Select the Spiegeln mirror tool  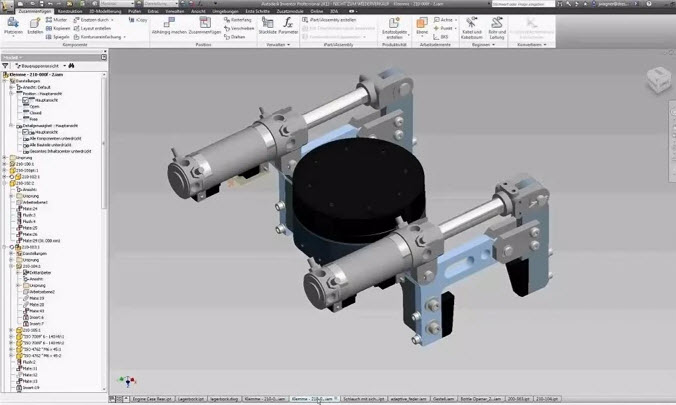tap(57, 37)
